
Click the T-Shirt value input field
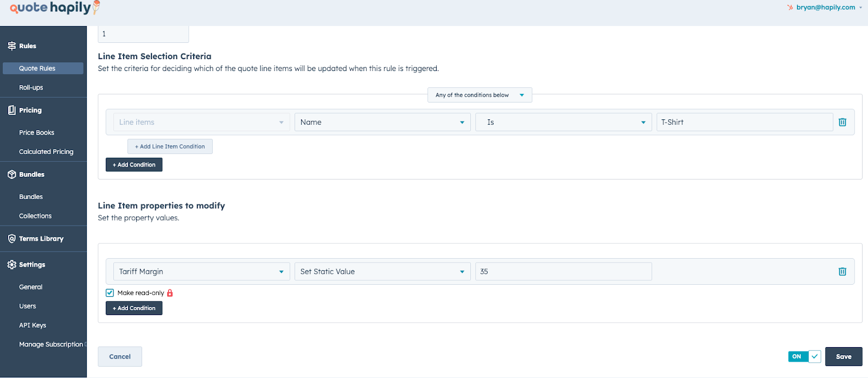744,123
